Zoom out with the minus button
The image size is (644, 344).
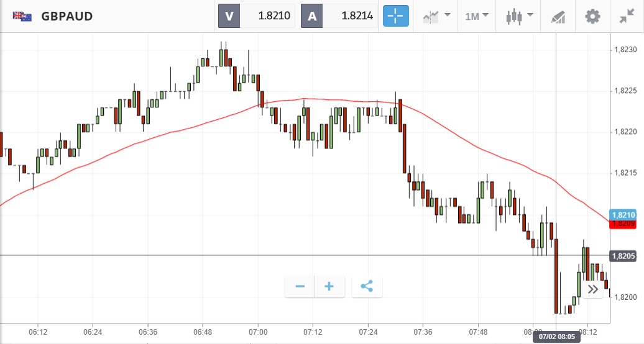click(300, 286)
